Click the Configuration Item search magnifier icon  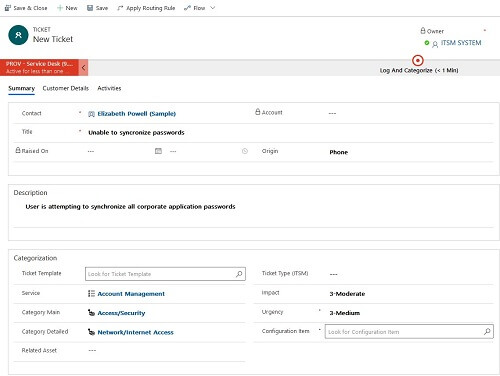[487, 331]
